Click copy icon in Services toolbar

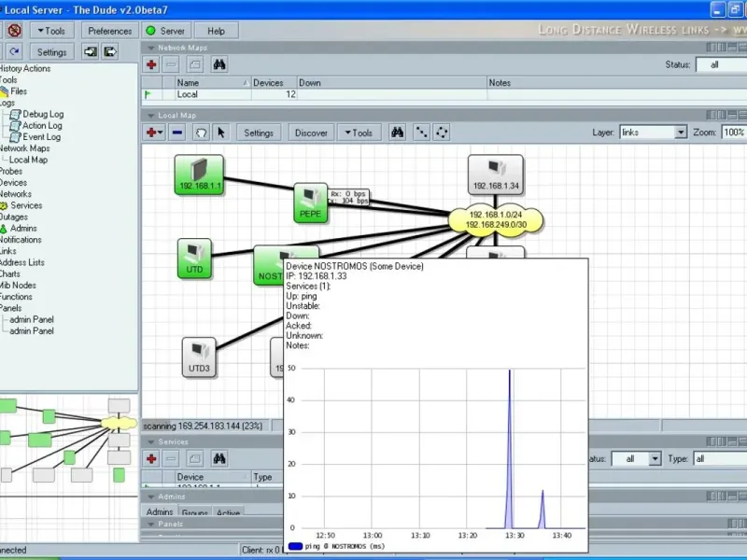coord(195,458)
